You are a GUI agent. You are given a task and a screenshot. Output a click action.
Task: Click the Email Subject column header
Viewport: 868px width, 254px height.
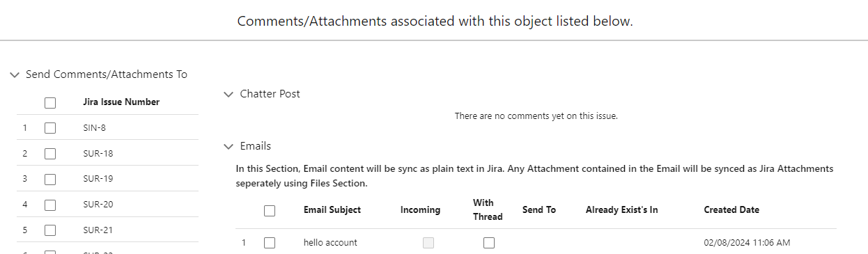coord(332,210)
